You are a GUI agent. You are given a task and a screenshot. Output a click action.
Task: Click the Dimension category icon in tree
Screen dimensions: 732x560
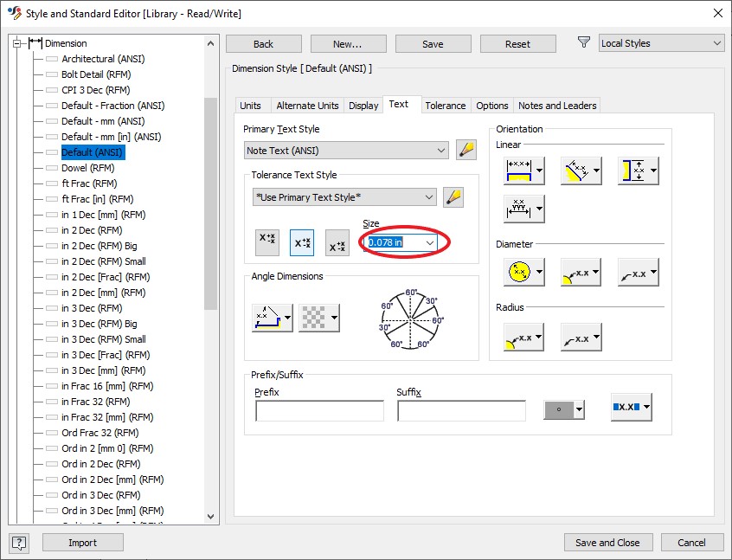point(35,43)
